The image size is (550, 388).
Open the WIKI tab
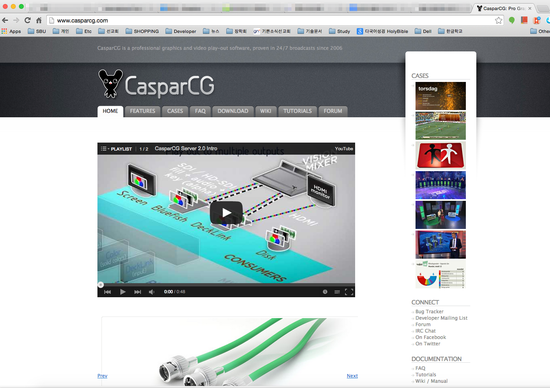pos(266,111)
